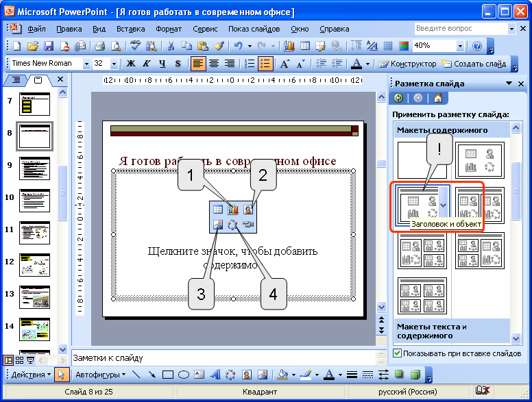Click the Insert Chart icon in the placeholder
This screenshot has height=402, width=532.
[233, 210]
